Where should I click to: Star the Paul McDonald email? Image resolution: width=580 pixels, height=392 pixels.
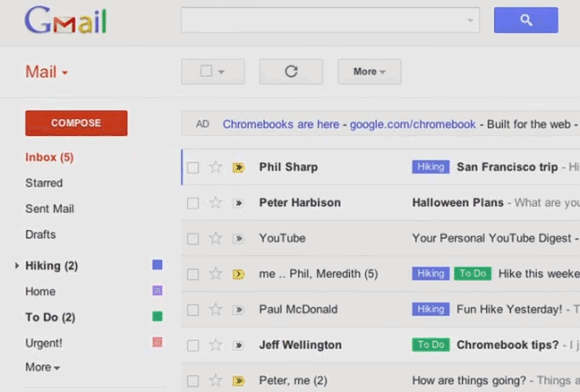click(x=215, y=309)
